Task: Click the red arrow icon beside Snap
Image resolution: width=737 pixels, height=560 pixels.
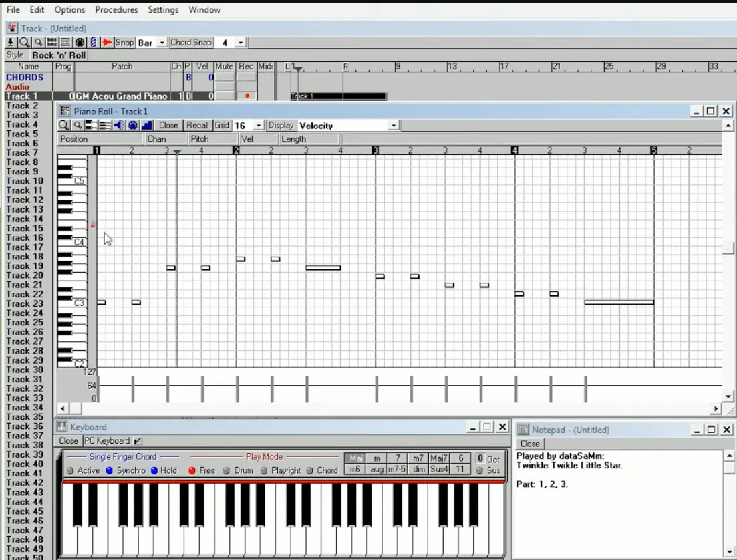Action: coord(107,43)
